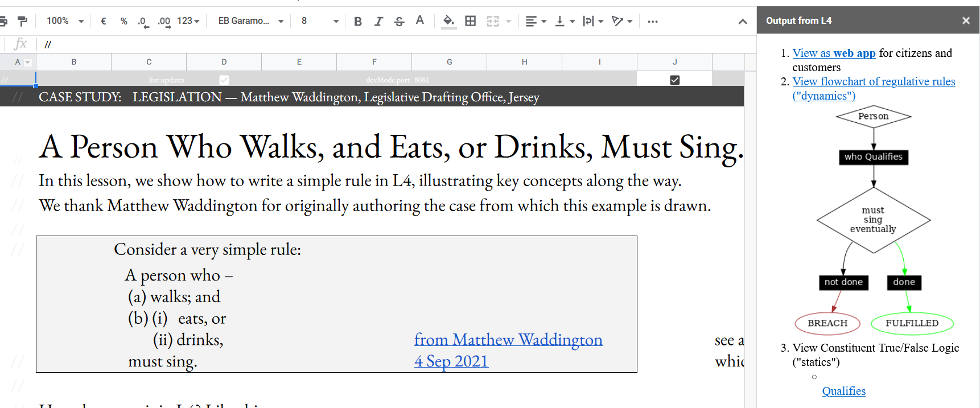Click the 'A Person Who Walks' heading cell
The image size is (980, 408).
coord(391,147)
